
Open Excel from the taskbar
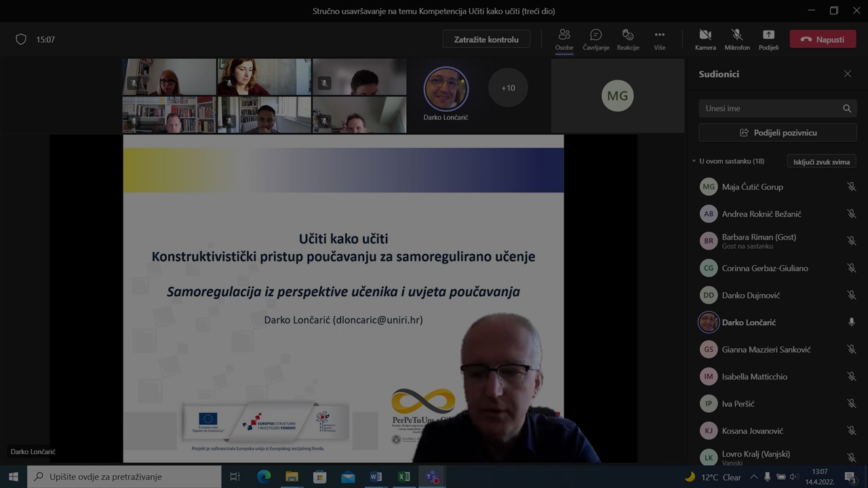(403, 476)
